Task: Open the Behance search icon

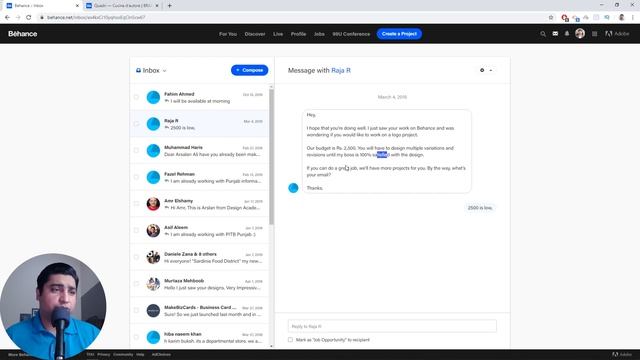Action: [x=543, y=34]
